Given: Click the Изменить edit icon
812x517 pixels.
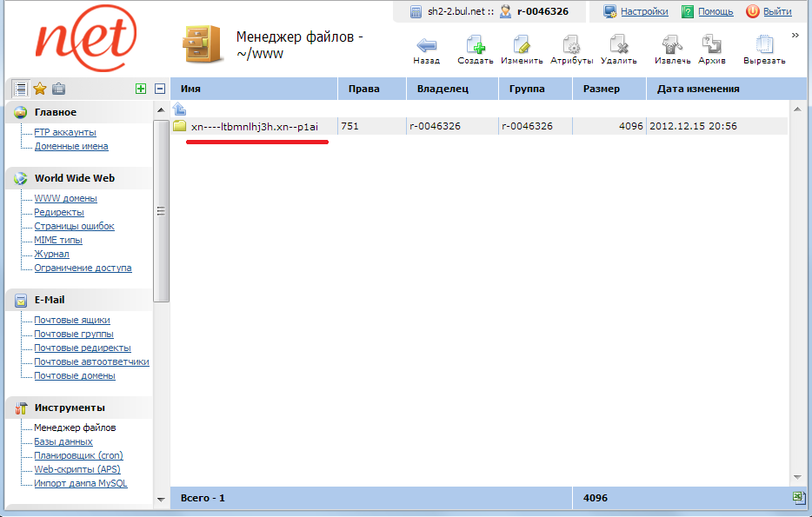Looking at the screenshot, I should pyautogui.click(x=522, y=46).
